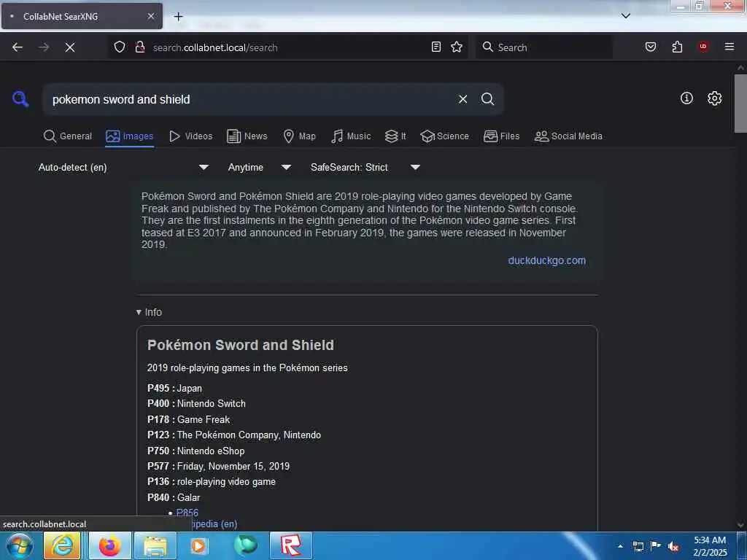Viewport: 747px width, 560px height.
Task: Open the Windows Start menu
Action: 19,545
